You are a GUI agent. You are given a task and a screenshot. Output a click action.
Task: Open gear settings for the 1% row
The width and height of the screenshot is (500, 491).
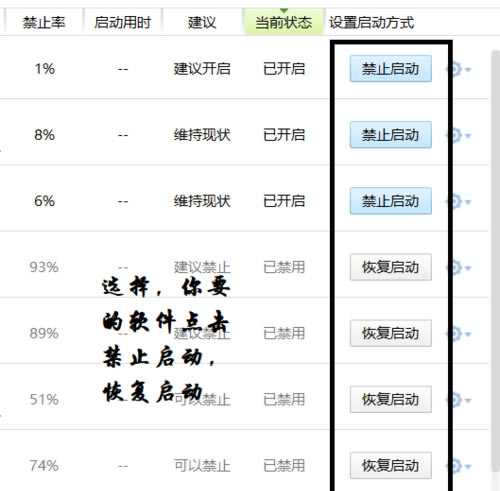[x=458, y=69]
